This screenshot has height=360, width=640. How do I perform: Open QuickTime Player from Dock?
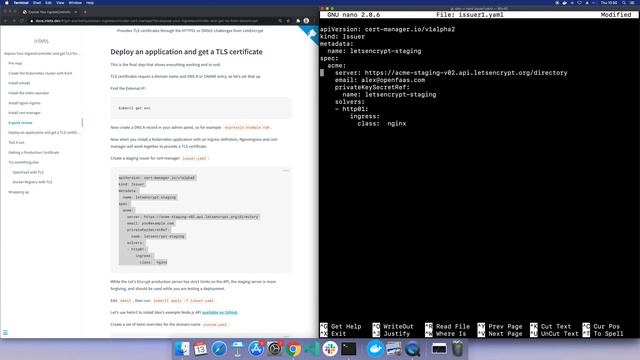(x=412, y=349)
